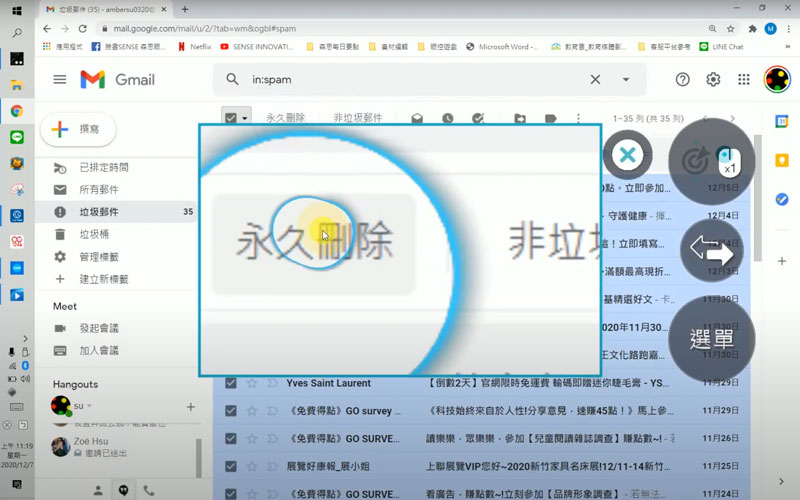The image size is (800, 500).
Task: Go to newer page arrow
Action: (x=705, y=118)
